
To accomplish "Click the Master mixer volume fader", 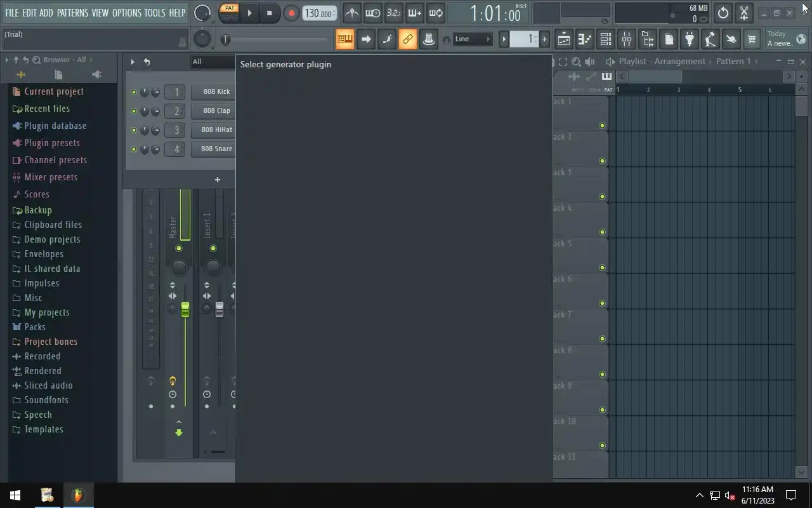I will (185, 309).
